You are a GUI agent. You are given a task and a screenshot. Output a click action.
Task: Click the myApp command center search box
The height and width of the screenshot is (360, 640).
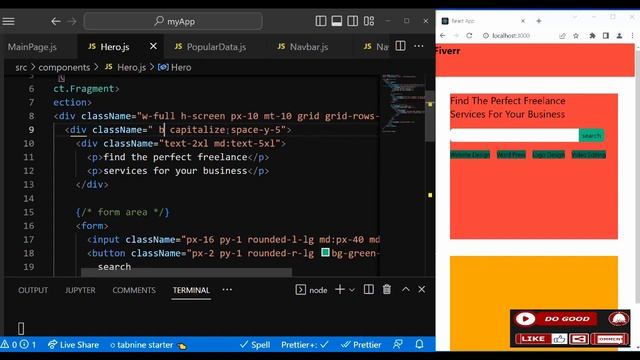pos(173,21)
